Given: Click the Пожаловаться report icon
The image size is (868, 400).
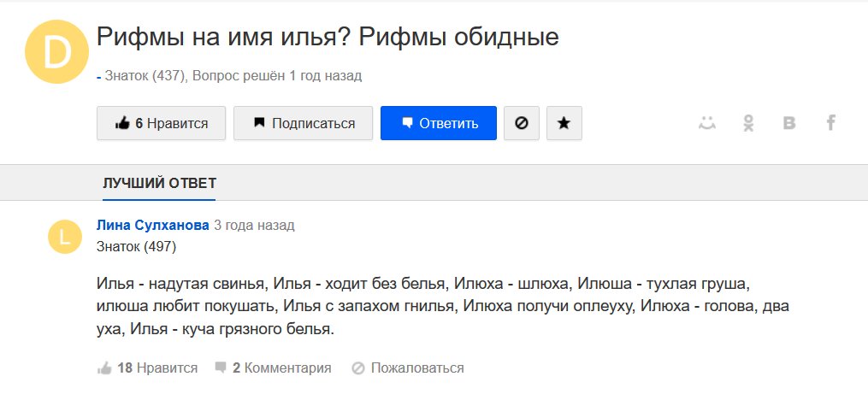Looking at the screenshot, I should (x=358, y=368).
